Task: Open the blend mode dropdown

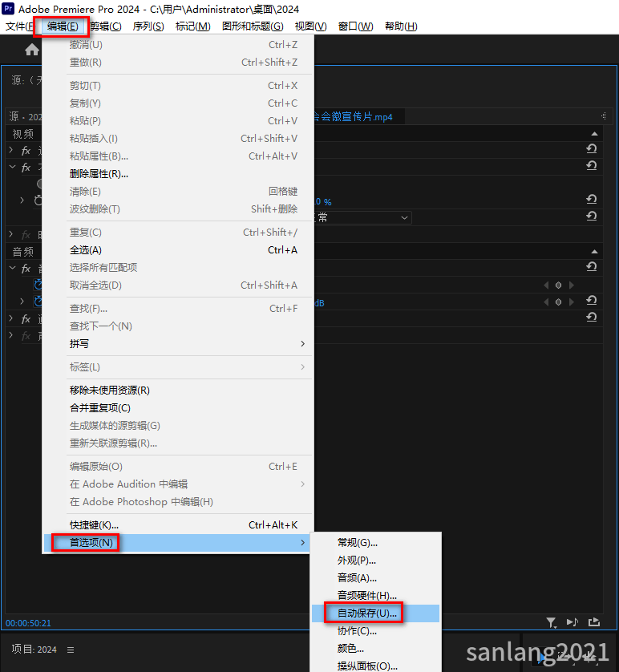Action: tap(362, 217)
